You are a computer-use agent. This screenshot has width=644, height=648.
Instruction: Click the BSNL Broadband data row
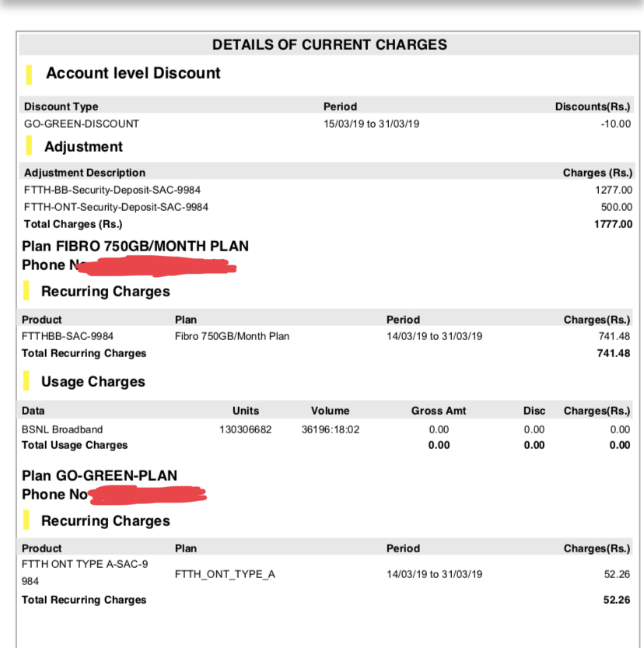[x=62, y=429]
